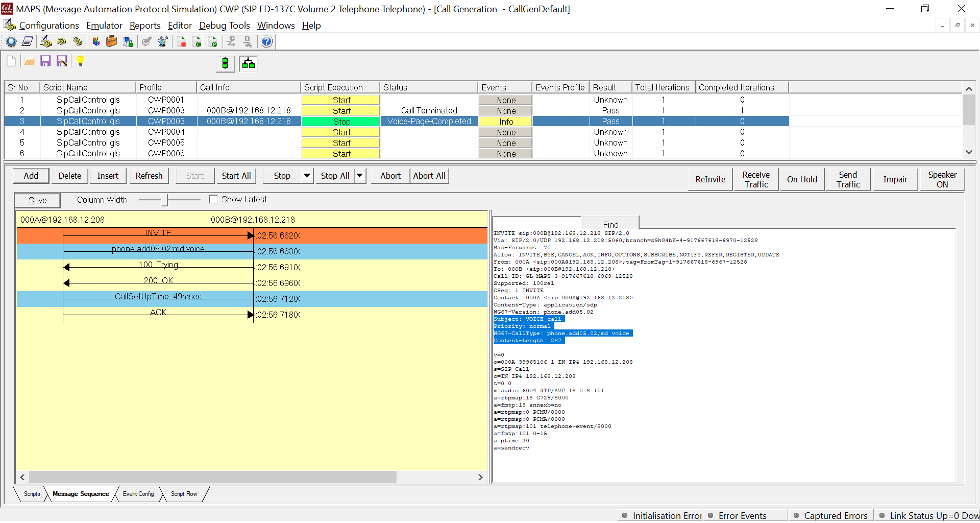Click the document icon with green P
Image resolution: width=980 pixels, height=523 pixels.
pos(213,42)
